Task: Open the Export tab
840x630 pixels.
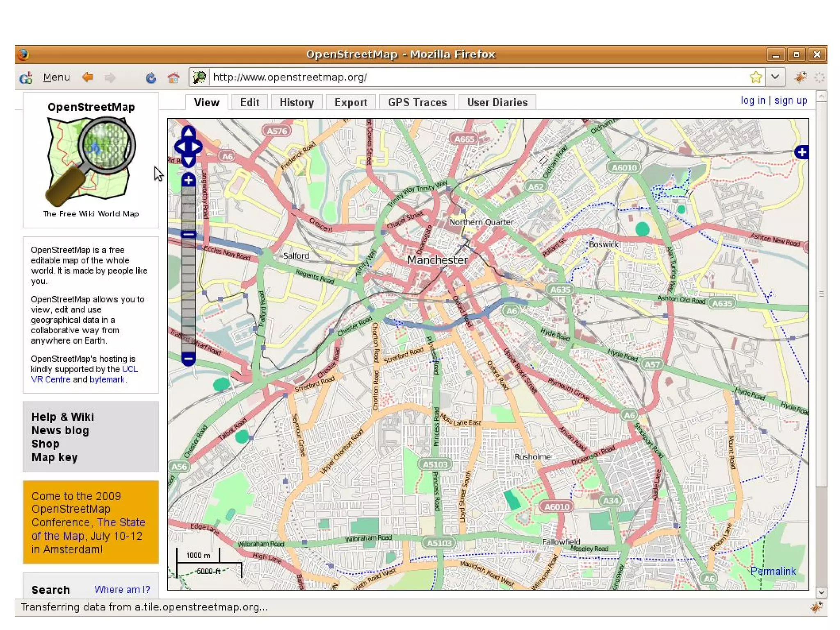Action: [351, 102]
